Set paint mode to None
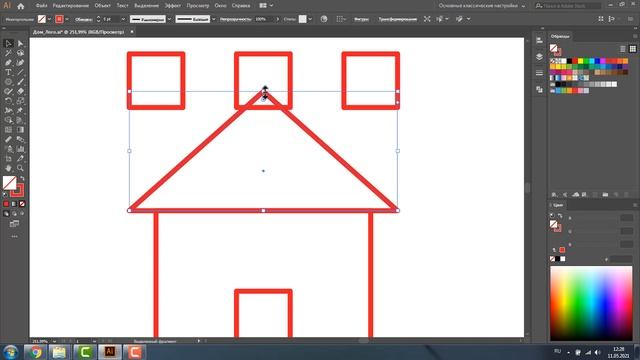 [x=22, y=204]
